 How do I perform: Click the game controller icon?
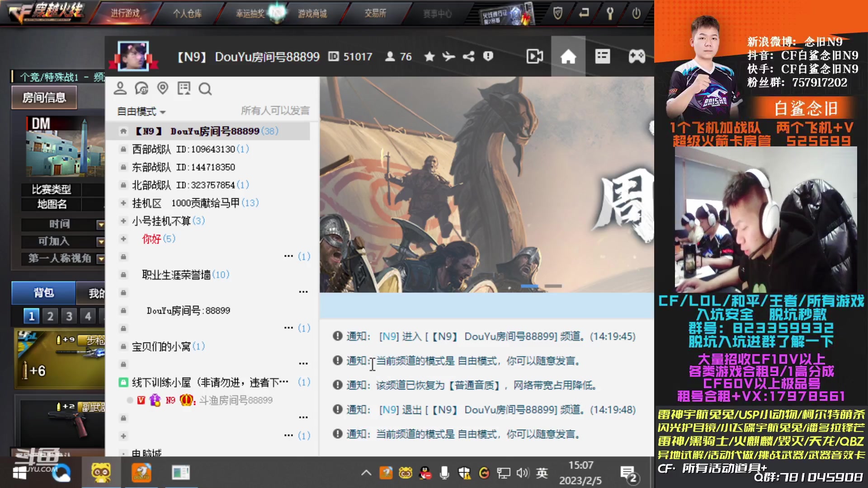click(636, 56)
